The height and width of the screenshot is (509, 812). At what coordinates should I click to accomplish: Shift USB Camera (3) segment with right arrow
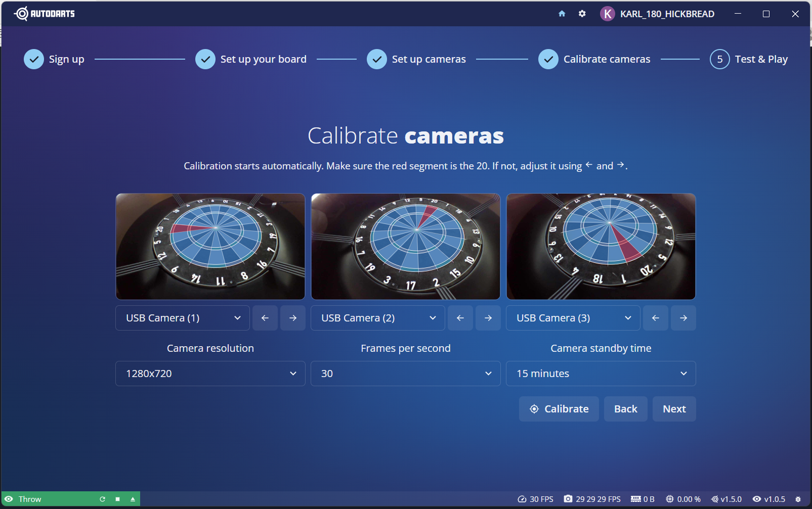(683, 318)
